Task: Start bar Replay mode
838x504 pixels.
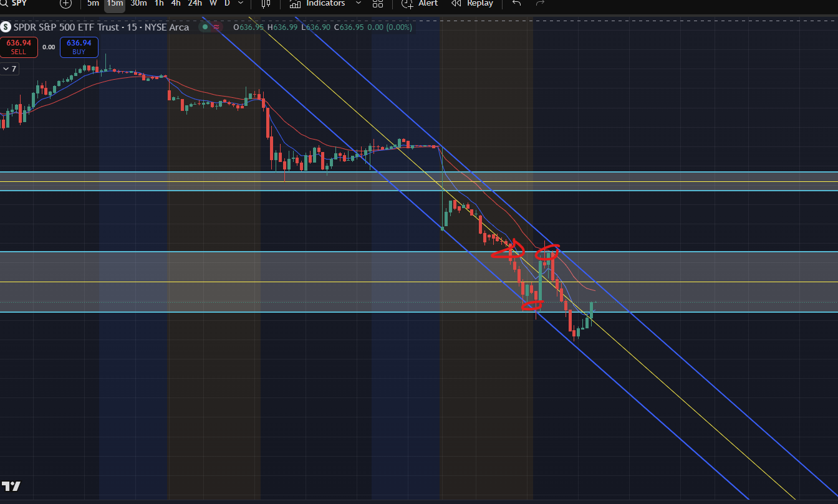Action: (x=472, y=3)
